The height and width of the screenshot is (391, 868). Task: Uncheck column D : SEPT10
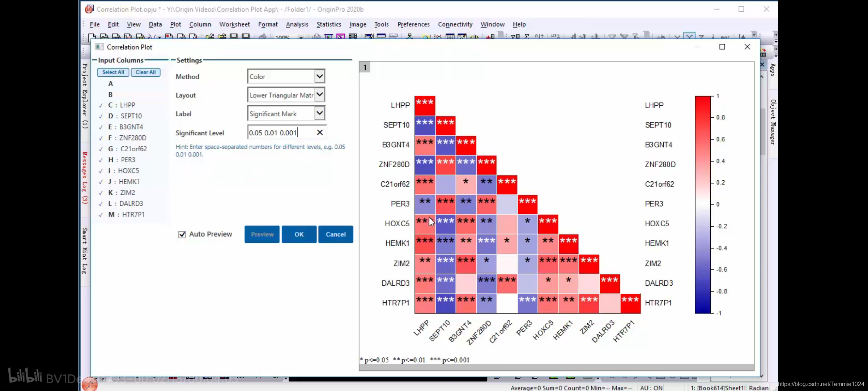(101, 116)
